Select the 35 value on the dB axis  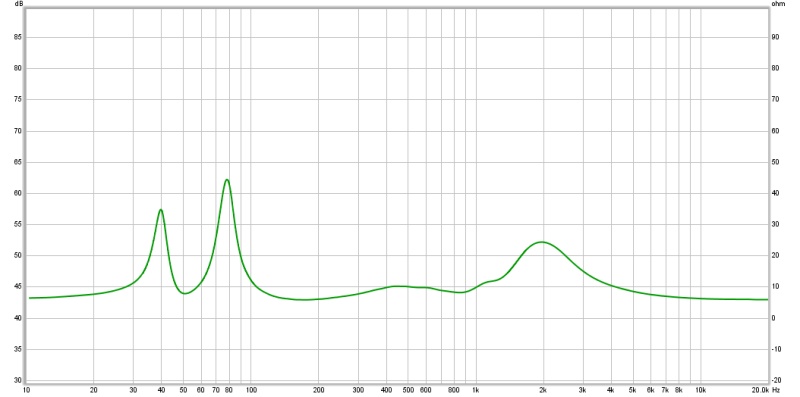pos(19,350)
